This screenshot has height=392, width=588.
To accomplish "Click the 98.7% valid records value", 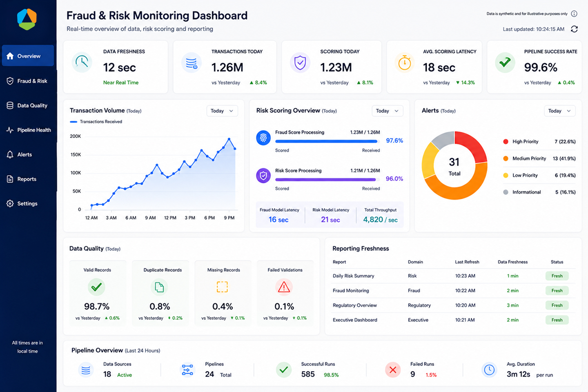I will pos(97,306).
